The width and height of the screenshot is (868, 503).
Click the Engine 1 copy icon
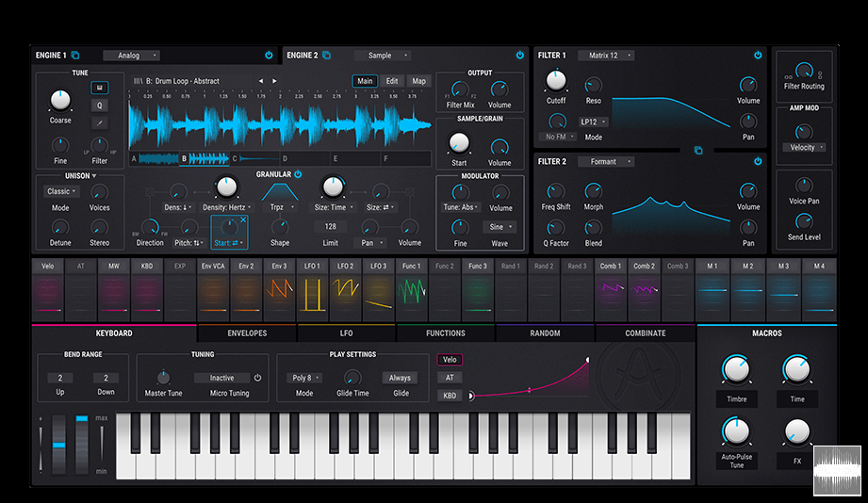[75, 56]
